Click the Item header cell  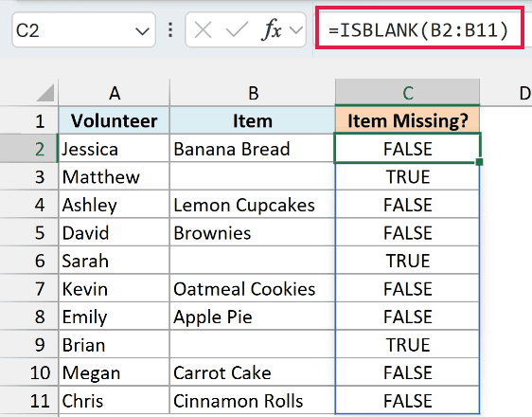253,121
